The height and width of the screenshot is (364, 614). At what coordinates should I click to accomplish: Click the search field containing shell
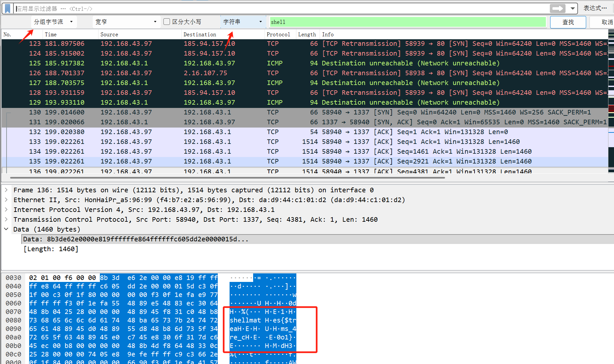[x=408, y=22]
